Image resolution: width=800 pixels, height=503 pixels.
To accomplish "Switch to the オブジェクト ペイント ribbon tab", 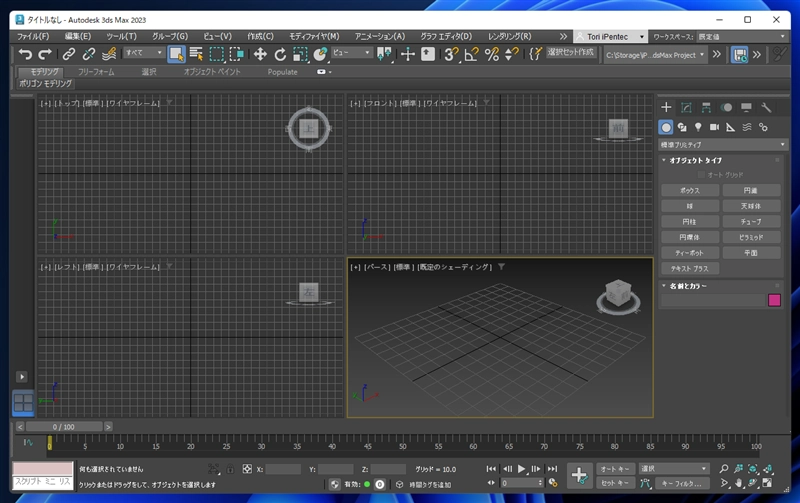I will 212,72.
